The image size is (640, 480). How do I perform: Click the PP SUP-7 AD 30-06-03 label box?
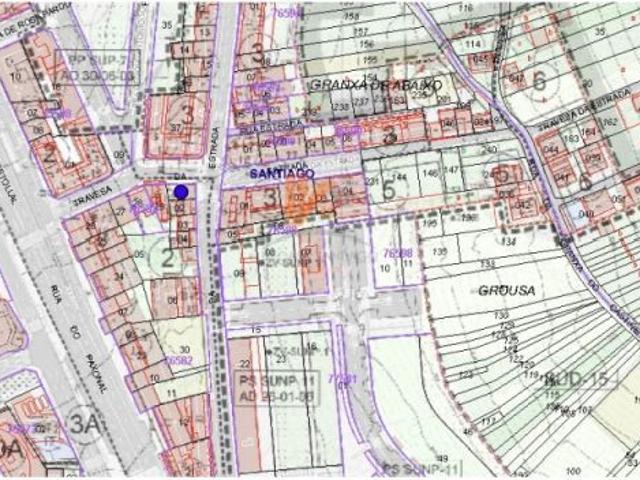97,67
